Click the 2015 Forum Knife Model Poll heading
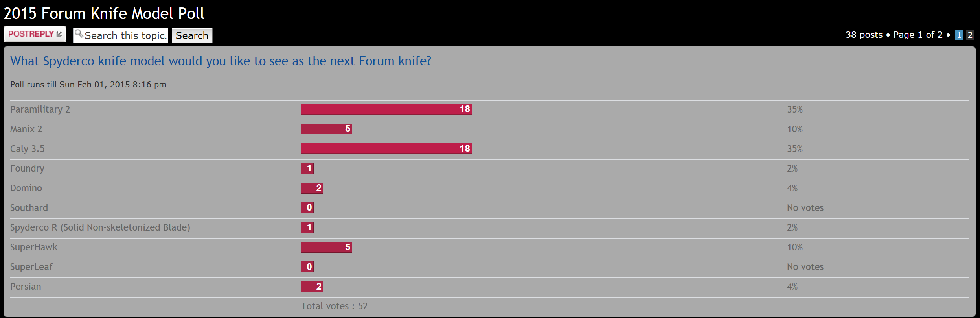Viewport: 980px width, 318px height. (x=104, y=13)
